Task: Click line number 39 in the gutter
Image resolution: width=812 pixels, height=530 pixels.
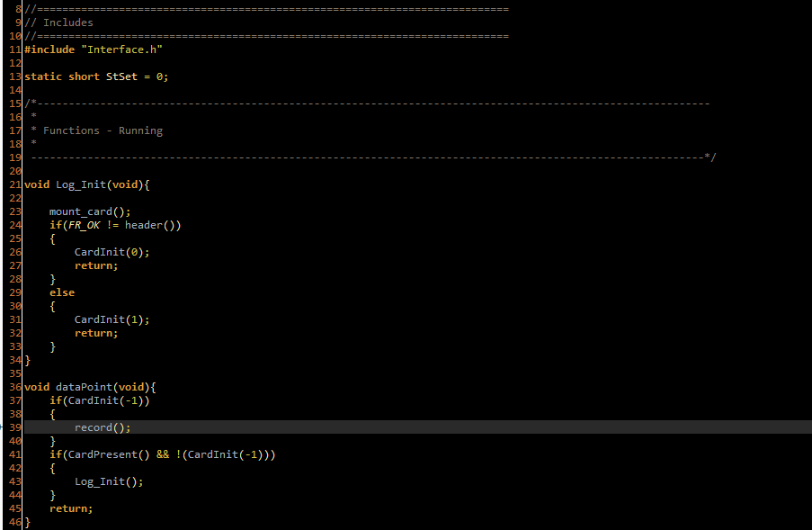Action: pos(15,427)
